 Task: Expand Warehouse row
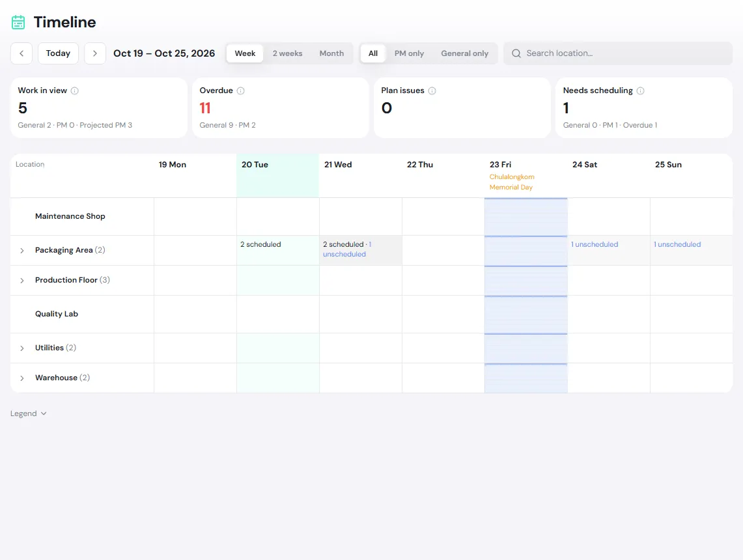point(21,378)
